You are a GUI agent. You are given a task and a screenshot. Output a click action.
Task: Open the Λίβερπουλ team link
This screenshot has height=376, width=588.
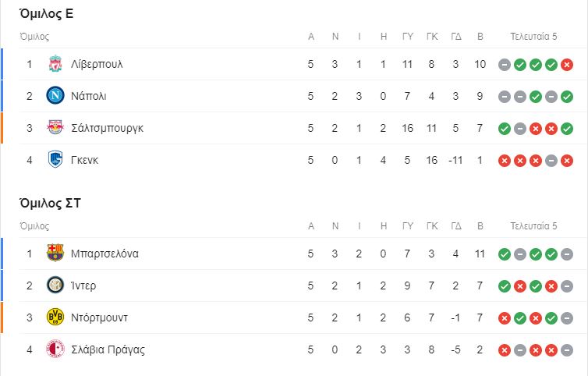coord(97,64)
